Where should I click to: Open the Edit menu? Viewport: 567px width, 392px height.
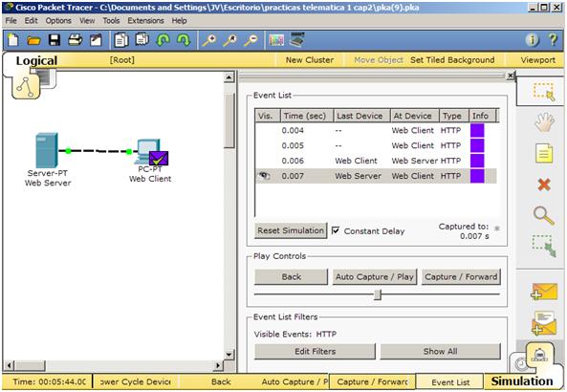pos(32,21)
